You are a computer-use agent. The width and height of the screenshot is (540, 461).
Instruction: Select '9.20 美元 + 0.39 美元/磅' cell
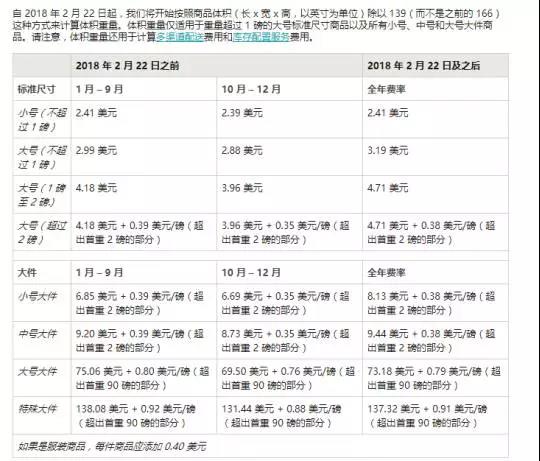(140, 340)
